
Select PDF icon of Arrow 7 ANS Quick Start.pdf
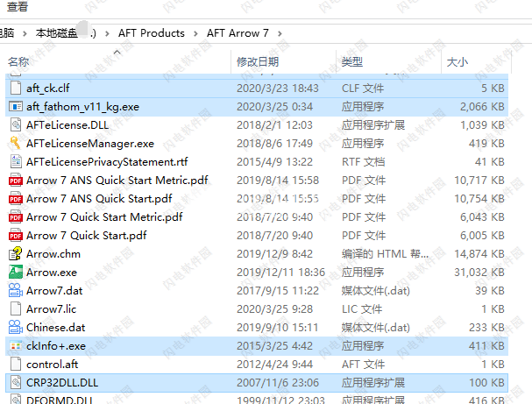click(x=16, y=199)
